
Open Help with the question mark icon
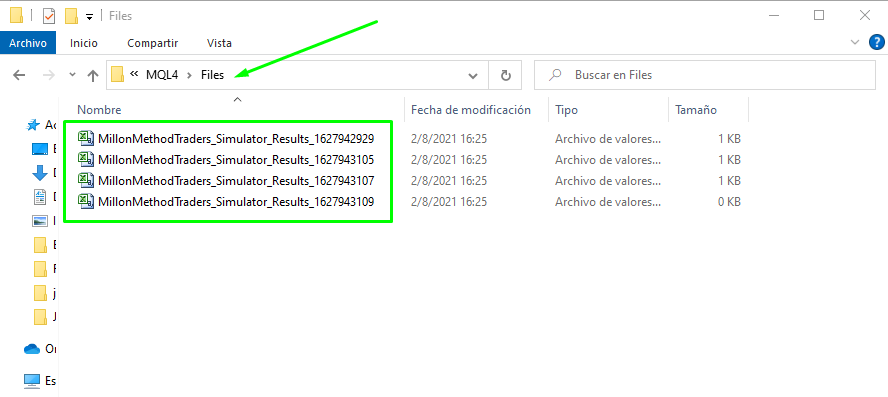(x=876, y=42)
